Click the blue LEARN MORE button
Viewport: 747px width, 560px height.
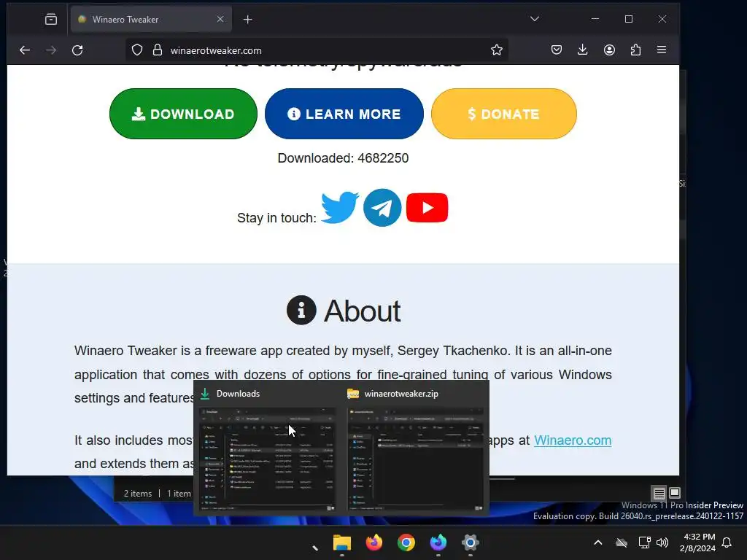pos(344,114)
